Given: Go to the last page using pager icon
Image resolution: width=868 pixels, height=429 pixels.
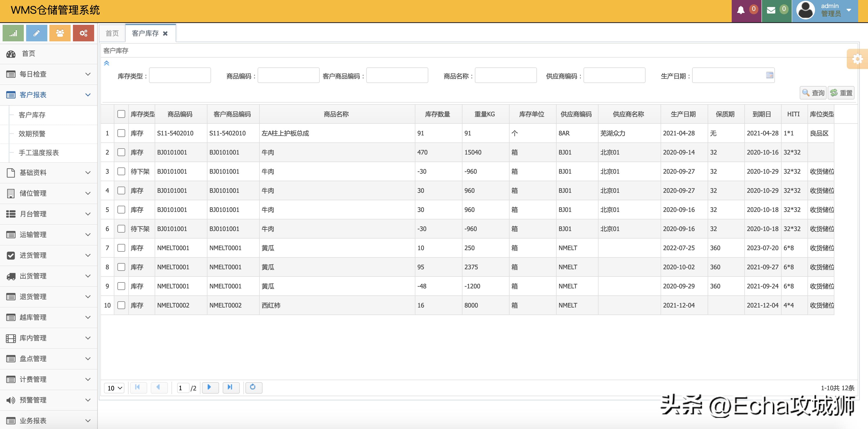Looking at the screenshot, I should pyautogui.click(x=230, y=387).
